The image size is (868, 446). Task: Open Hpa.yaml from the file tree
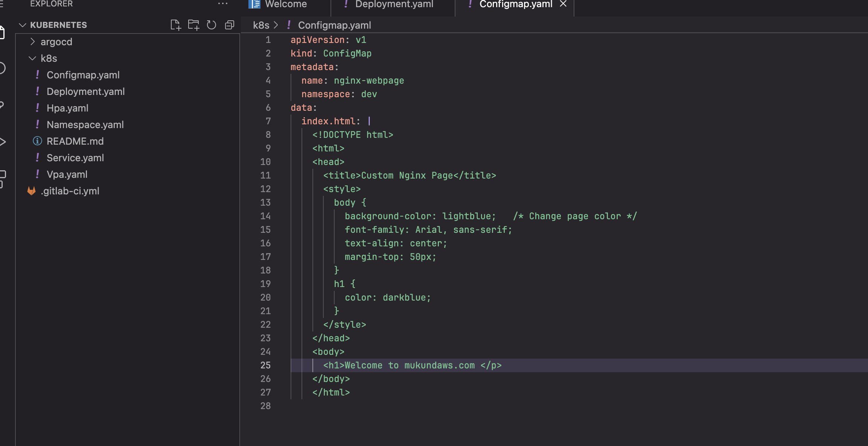click(67, 108)
